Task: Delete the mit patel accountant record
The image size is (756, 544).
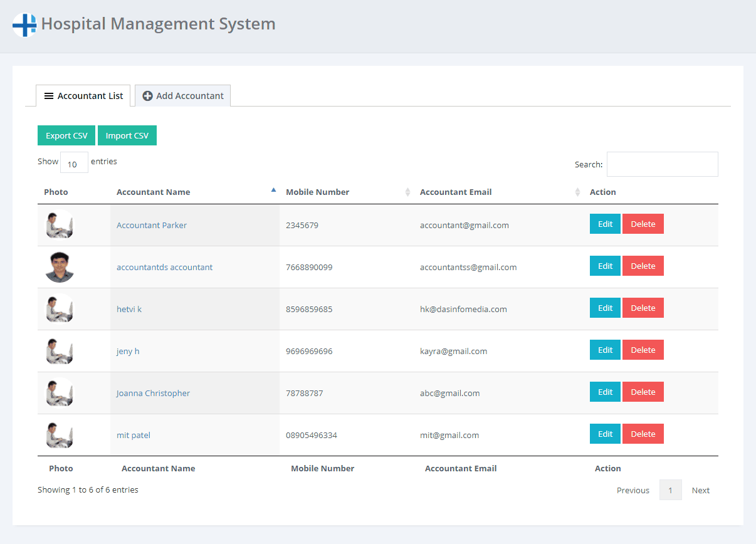Action: pyautogui.click(x=643, y=434)
